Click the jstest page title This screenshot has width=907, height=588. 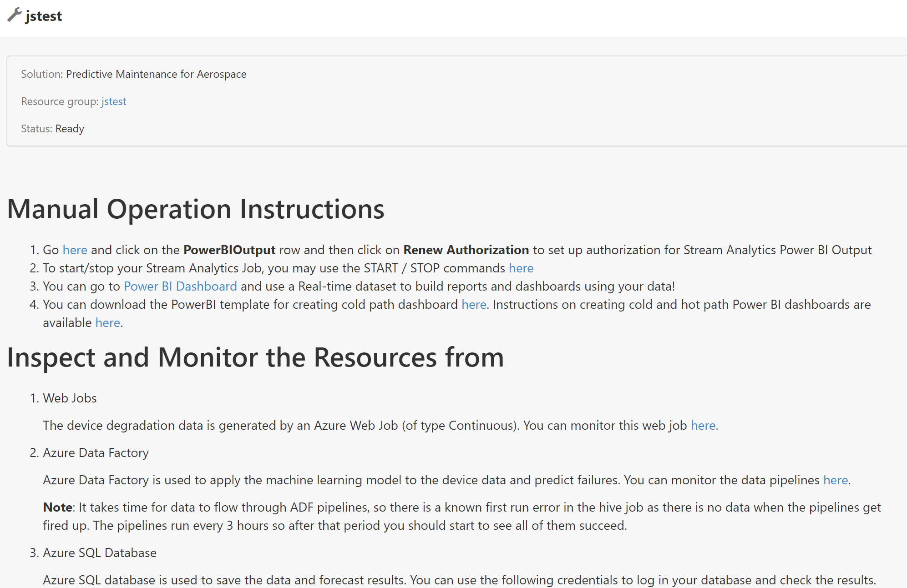point(44,16)
